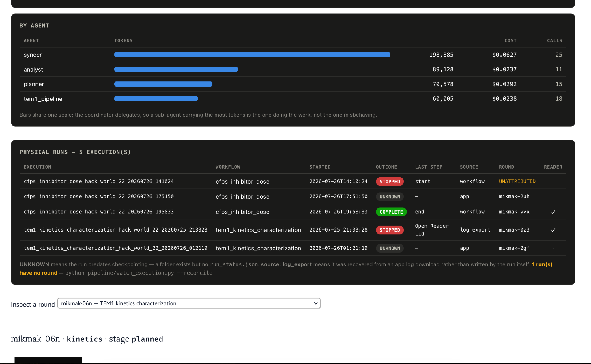Open the Inspect a round dropdown
Screen dimensions: 591x364
[x=189, y=303]
